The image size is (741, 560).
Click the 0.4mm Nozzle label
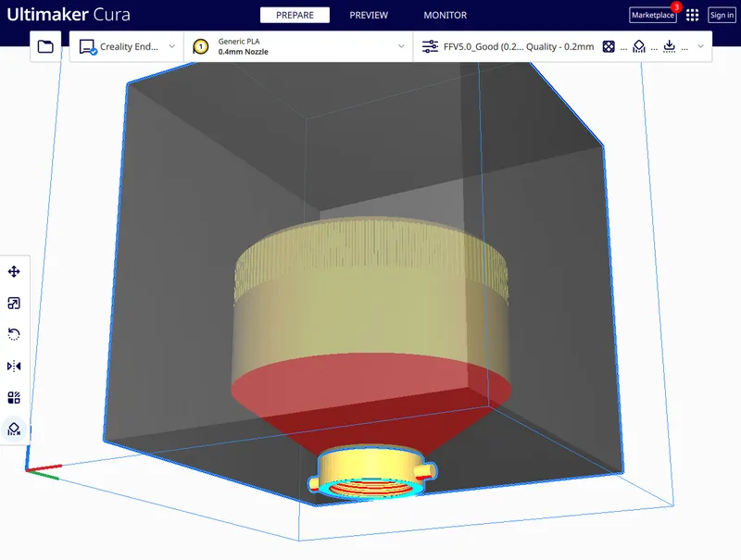point(243,52)
